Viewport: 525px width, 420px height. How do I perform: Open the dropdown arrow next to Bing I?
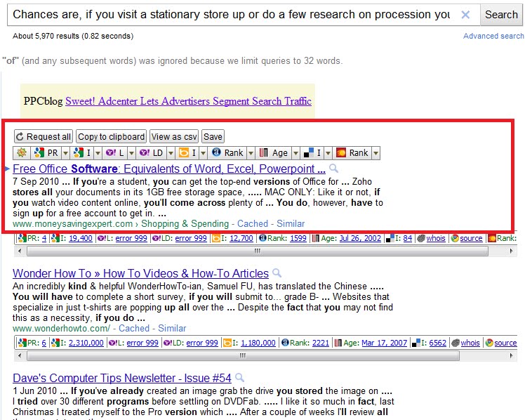pyautogui.click(x=204, y=153)
